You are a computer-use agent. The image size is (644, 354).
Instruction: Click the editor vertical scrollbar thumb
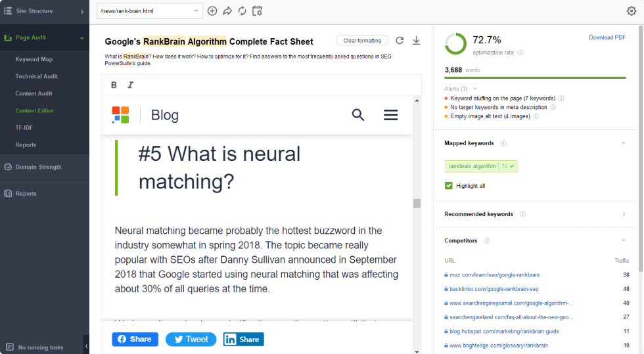(417, 204)
